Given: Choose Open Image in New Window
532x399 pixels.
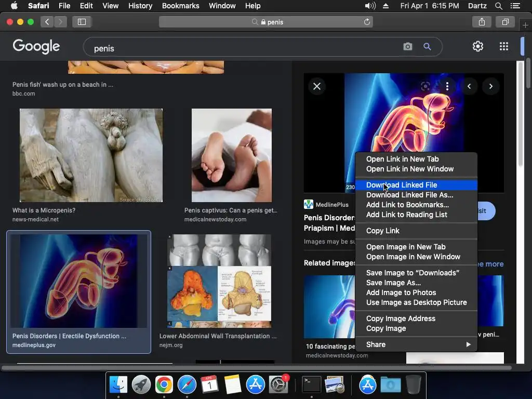Looking at the screenshot, I should pos(416,257).
